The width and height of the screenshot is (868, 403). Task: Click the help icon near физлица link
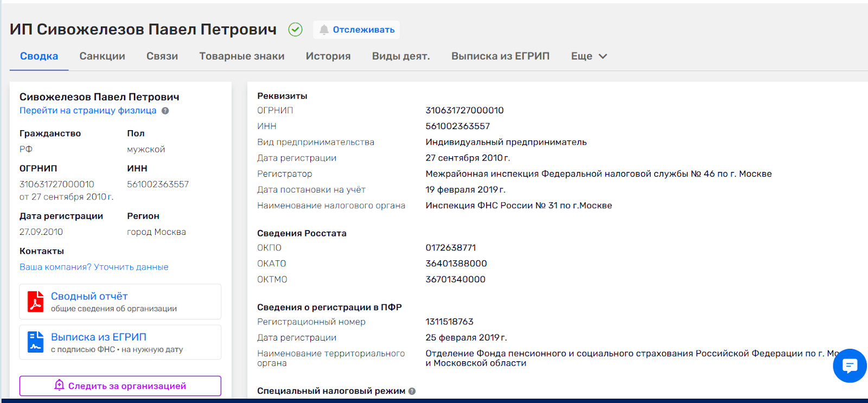tap(165, 111)
